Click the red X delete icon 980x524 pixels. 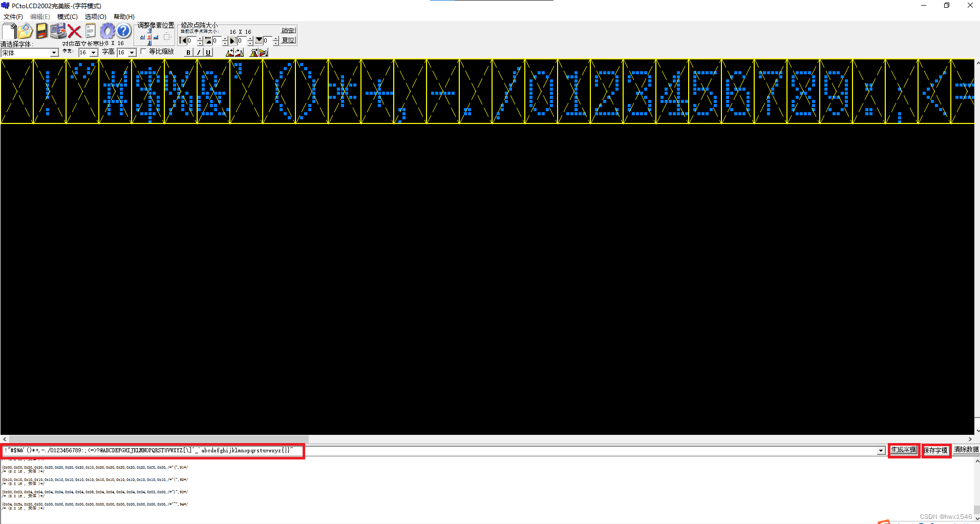click(x=74, y=32)
